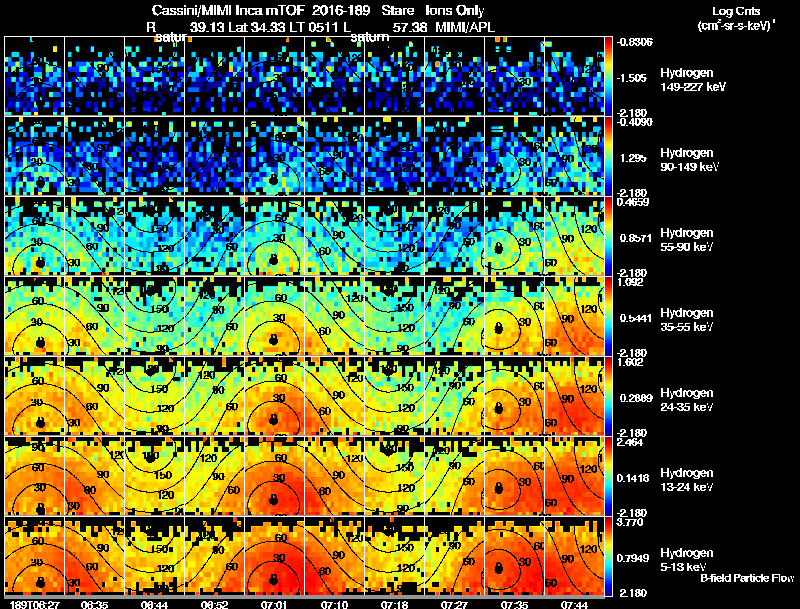800x609 pixels.
Task: Click the color bar beside the 149-227 keV row
Action: coord(608,76)
